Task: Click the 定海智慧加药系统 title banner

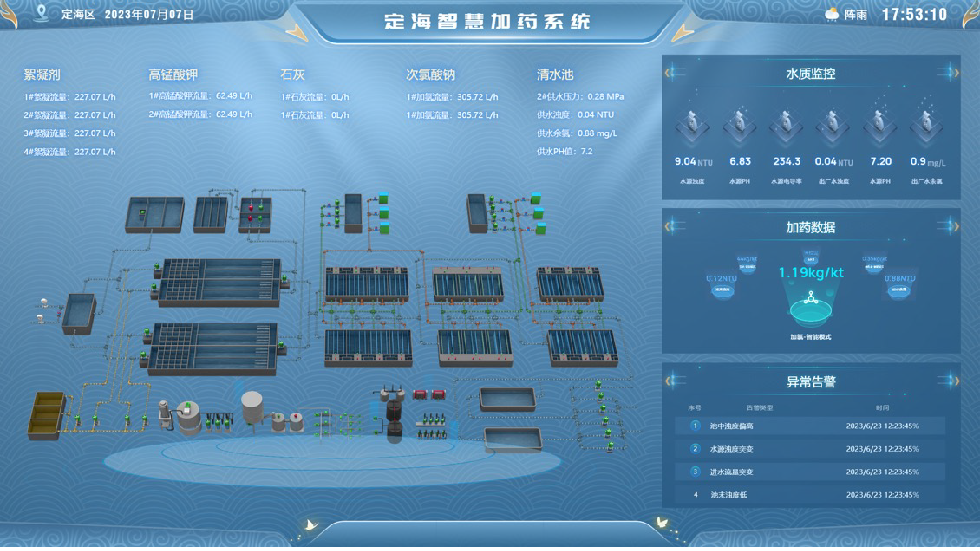Action: point(487,21)
